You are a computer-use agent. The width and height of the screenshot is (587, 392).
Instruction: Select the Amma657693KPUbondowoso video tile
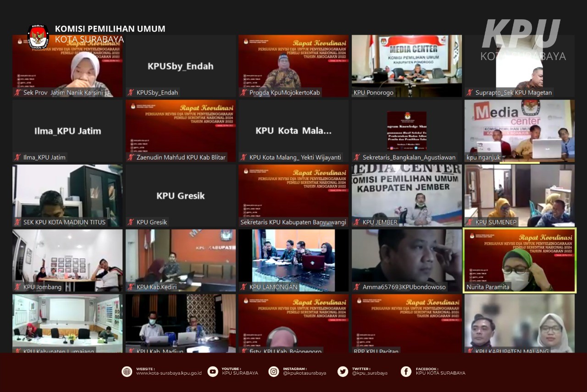click(407, 259)
